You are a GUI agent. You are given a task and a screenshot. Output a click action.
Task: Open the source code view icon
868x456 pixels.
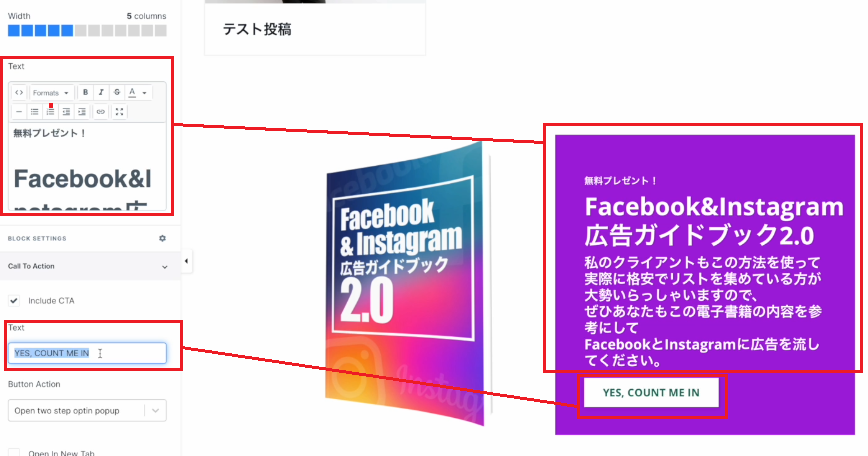click(x=19, y=92)
